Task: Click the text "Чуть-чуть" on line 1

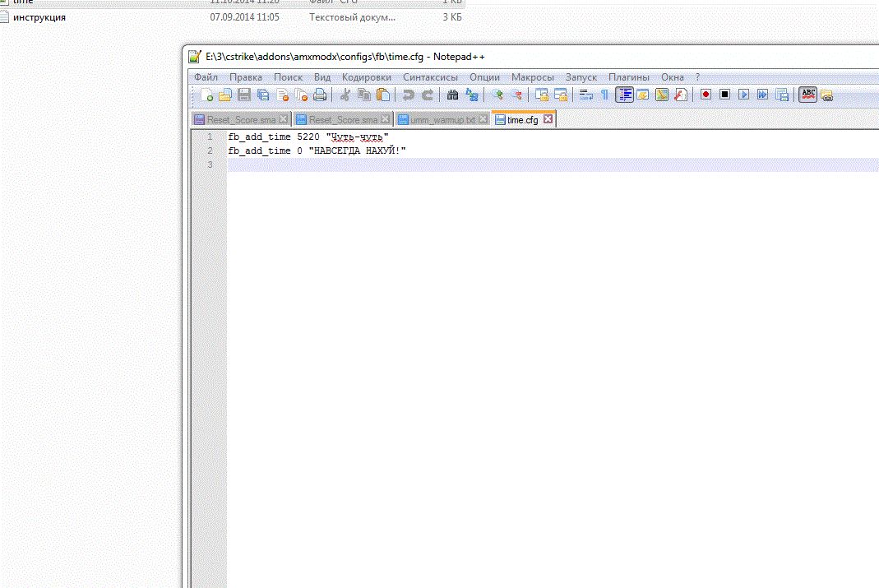Action: [357, 137]
